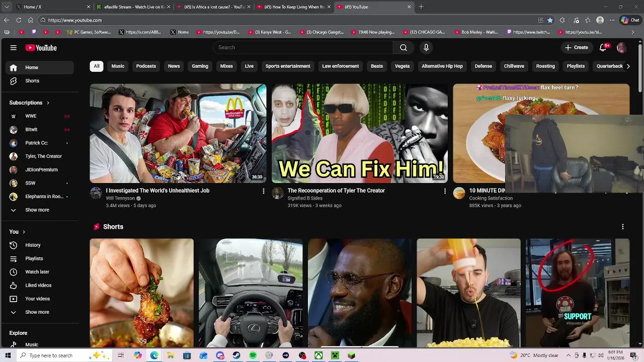The height and width of the screenshot is (362, 644).
Task: Select the All filter chip
Action: click(97, 66)
